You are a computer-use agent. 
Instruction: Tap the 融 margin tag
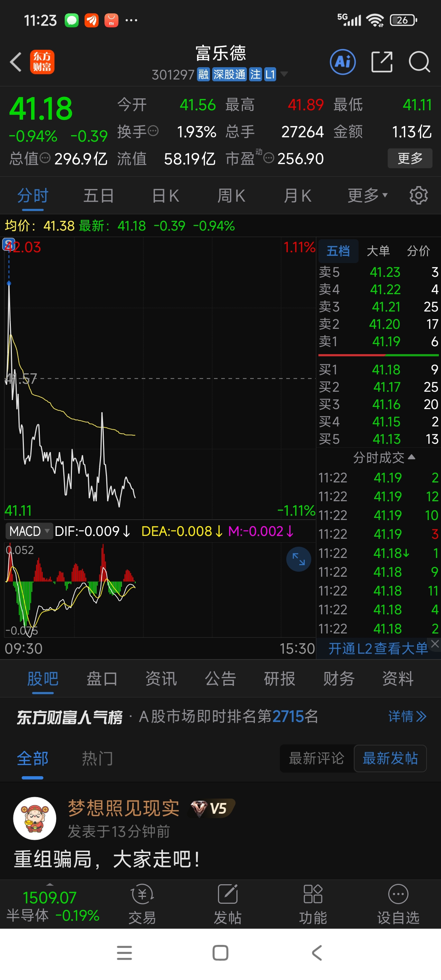(x=203, y=74)
